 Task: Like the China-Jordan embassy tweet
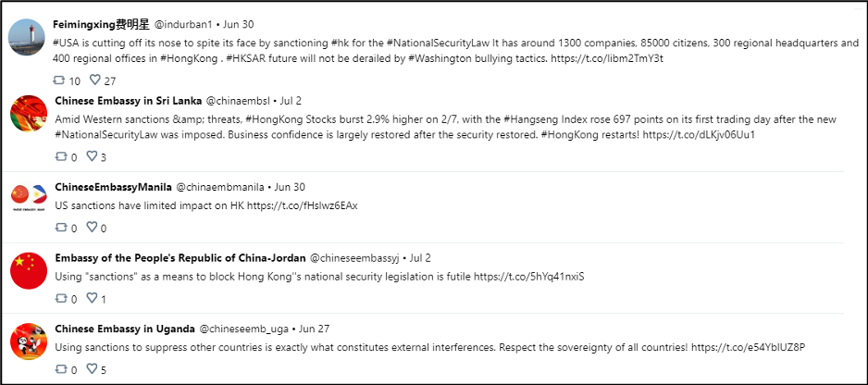[92, 299]
